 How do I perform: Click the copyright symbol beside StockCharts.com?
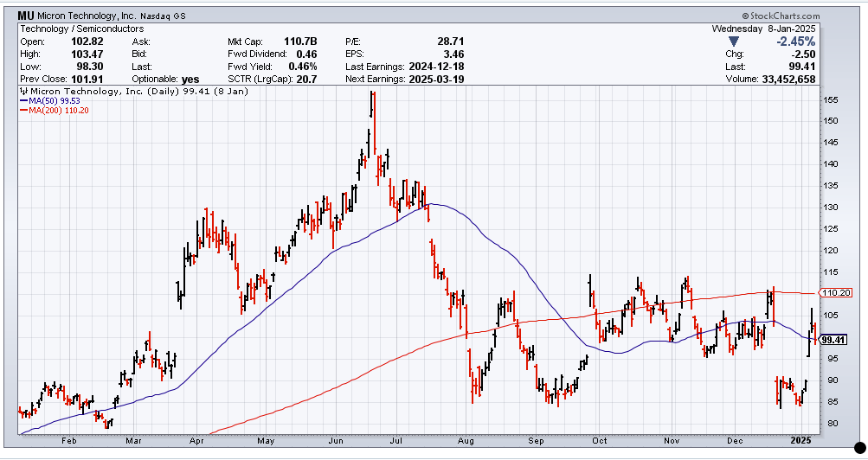pos(744,16)
